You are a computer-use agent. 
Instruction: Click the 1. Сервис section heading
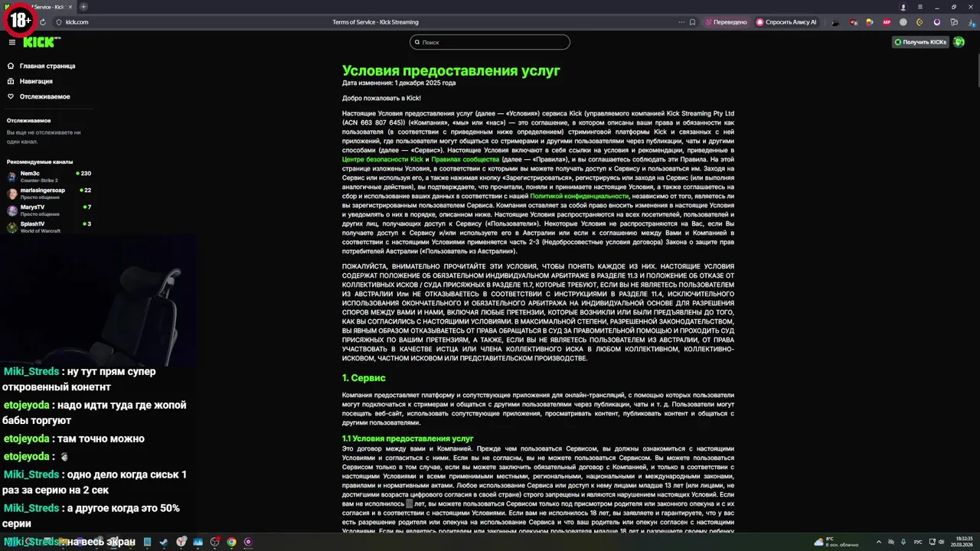(x=364, y=378)
